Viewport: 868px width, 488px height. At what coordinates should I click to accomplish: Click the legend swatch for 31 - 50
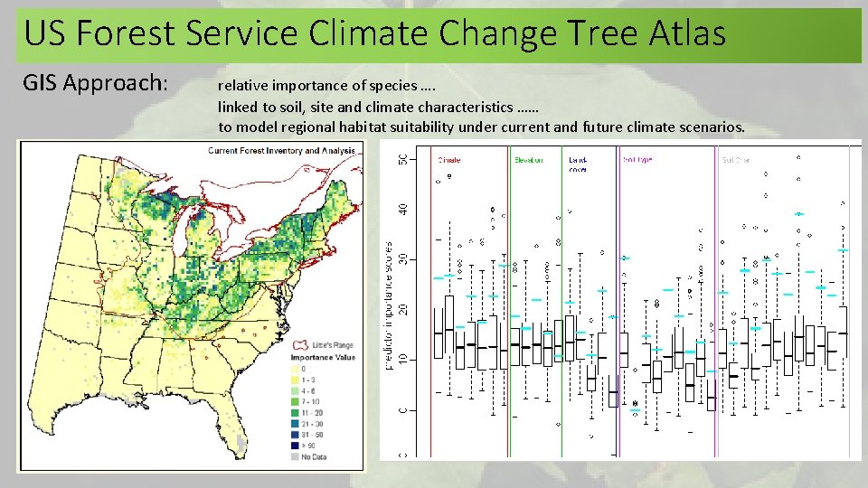click(295, 435)
